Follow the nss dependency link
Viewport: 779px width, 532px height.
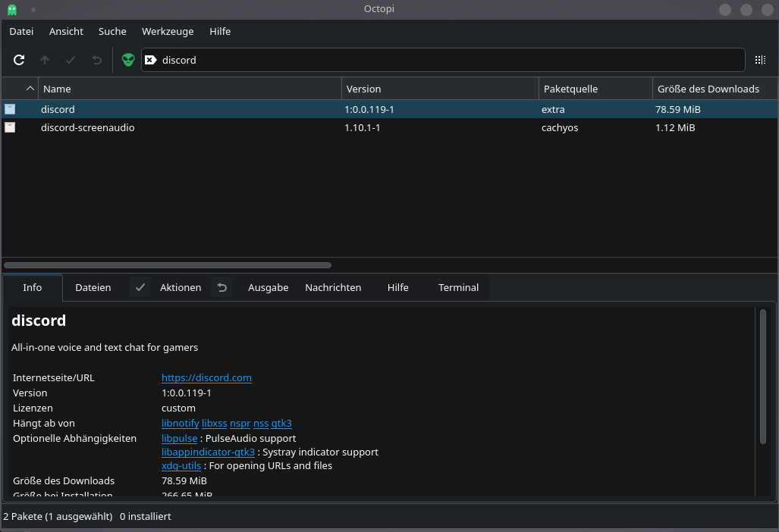point(261,424)
